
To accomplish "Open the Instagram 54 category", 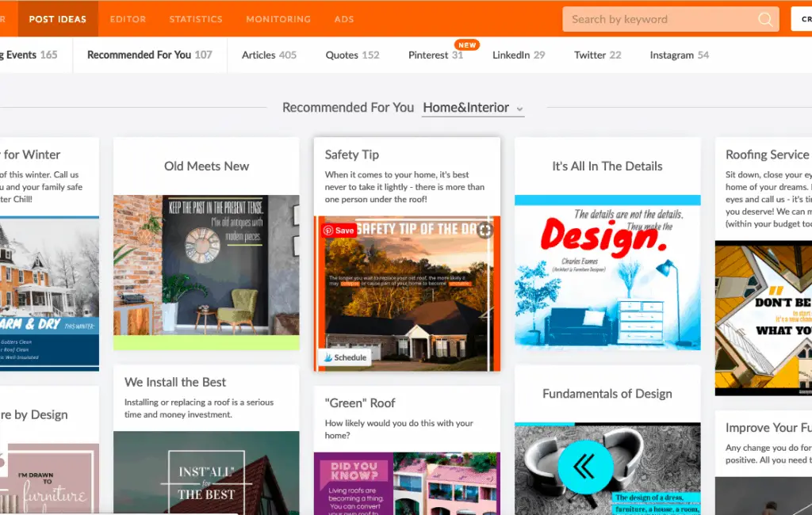I will [x=679, y=55].
